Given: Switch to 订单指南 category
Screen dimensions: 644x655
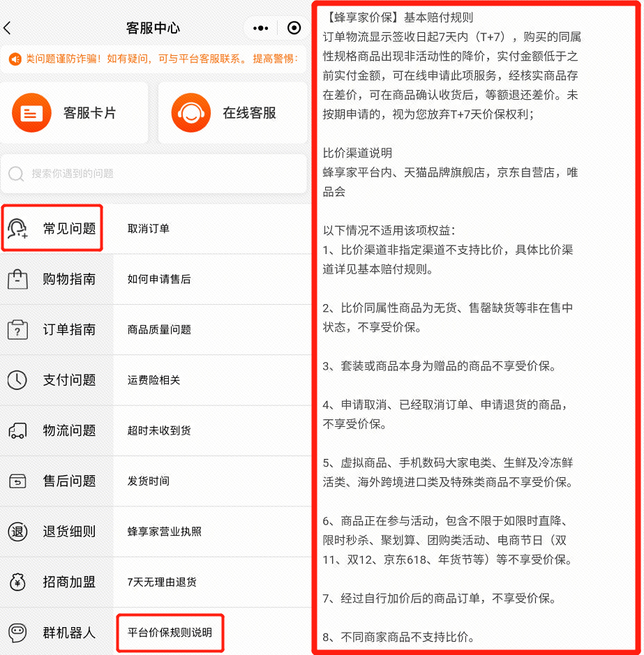Looking at the screenshot, I should coord(68,329).
